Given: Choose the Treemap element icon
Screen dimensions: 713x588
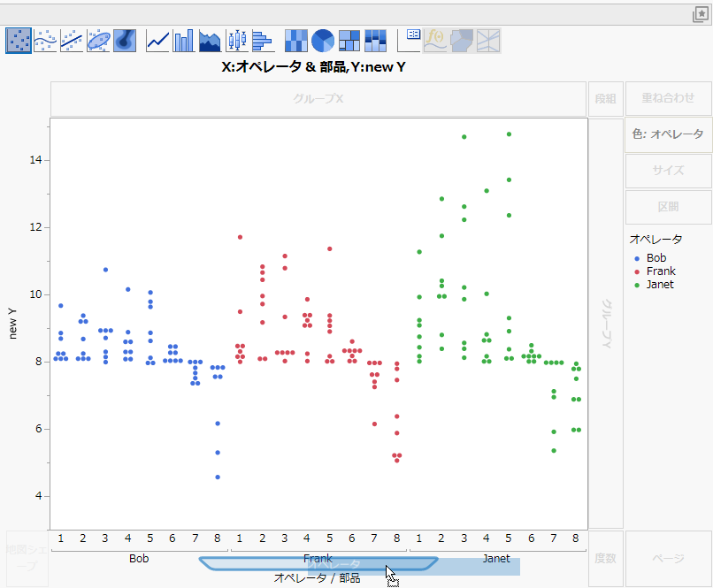Looking at the screenshot, I should tap(349, 41).
